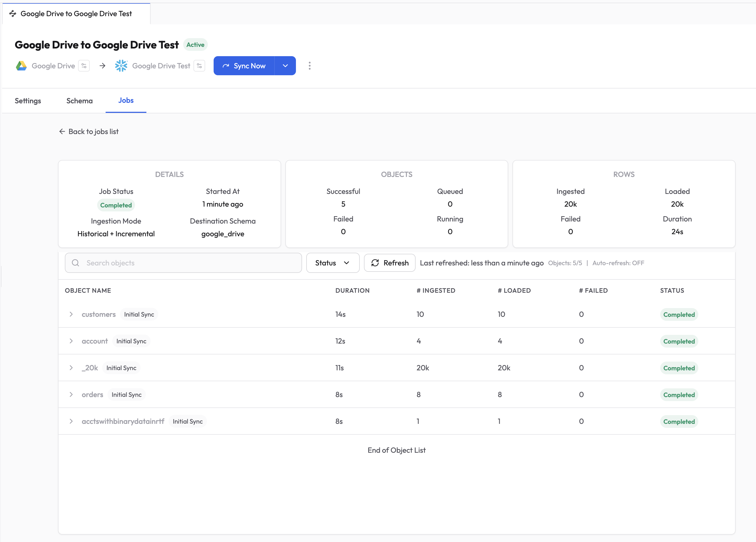
Task: Expand the customers object row
Action: (71, 314)
